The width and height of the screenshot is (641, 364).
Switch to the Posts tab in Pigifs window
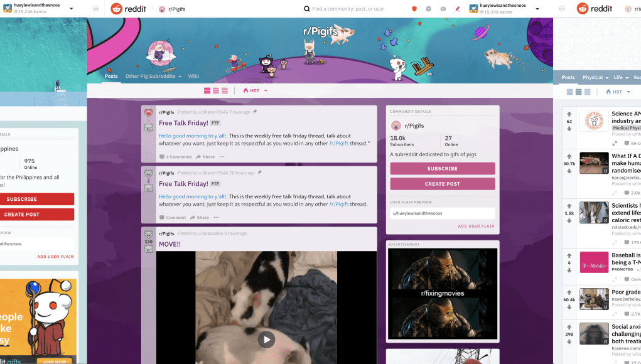[111, 77]
